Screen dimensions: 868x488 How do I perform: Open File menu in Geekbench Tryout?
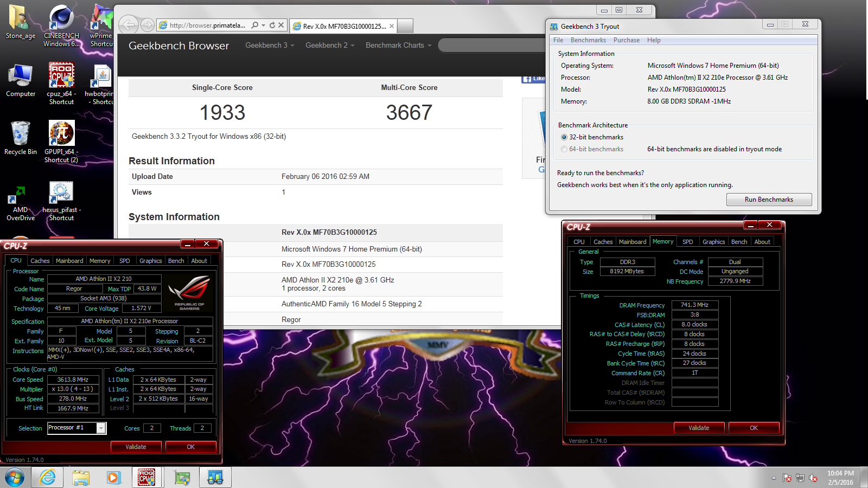[558, 40]
